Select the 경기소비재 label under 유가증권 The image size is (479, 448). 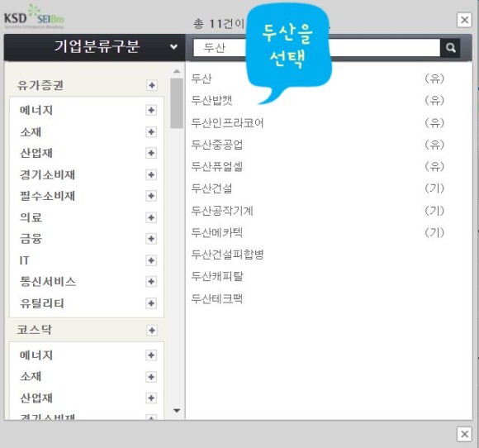click(47, 175)
